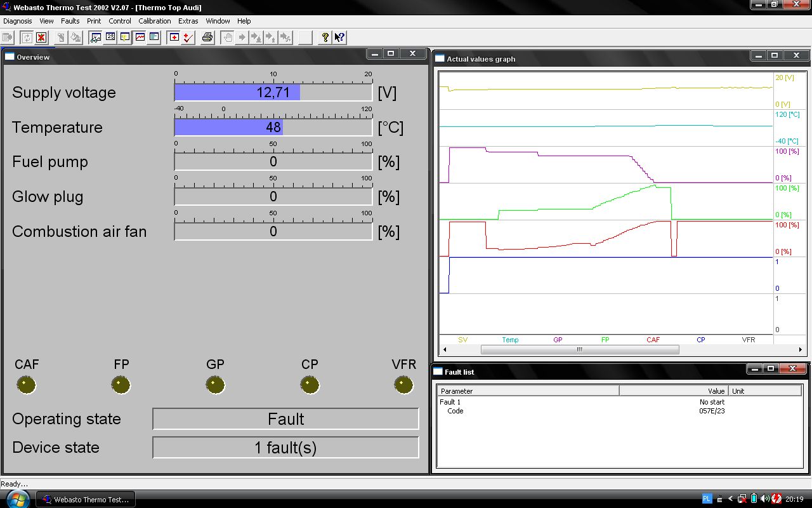812x508 pixels.
Task: Open the Extras menu
Action: click(188, 21)
